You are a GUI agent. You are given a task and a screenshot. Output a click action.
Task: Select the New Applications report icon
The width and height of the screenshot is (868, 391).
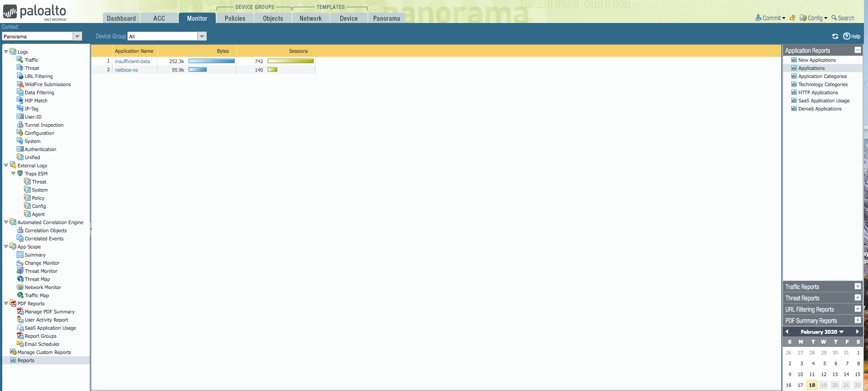pos(794,60)
